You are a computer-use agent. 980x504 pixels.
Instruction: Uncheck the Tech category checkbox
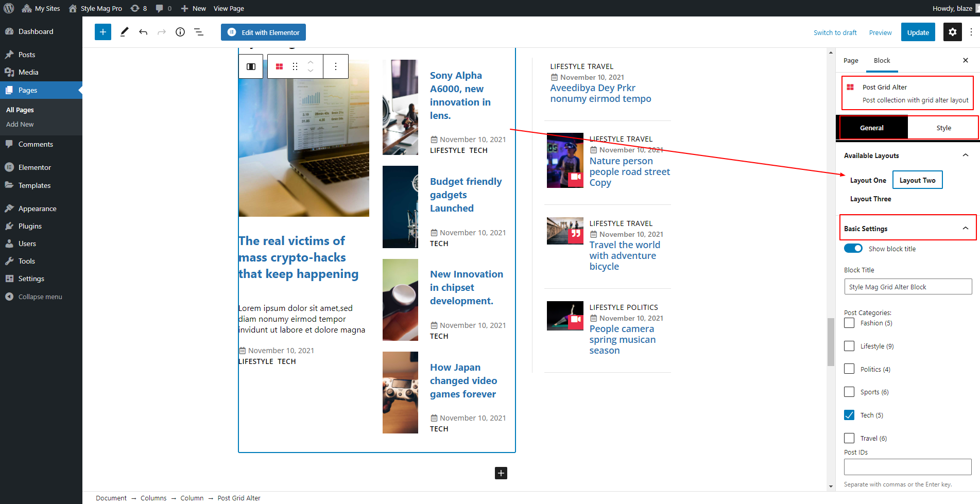[x=849, y=415]
